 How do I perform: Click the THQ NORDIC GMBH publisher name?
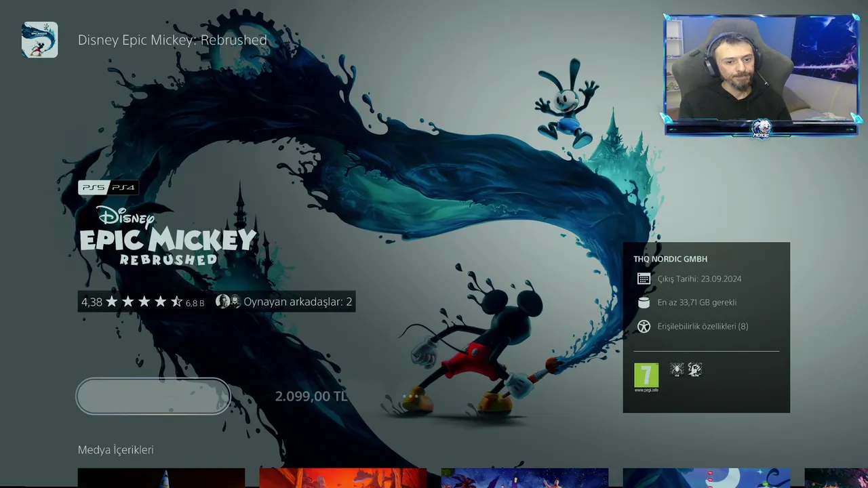(671, 259)
